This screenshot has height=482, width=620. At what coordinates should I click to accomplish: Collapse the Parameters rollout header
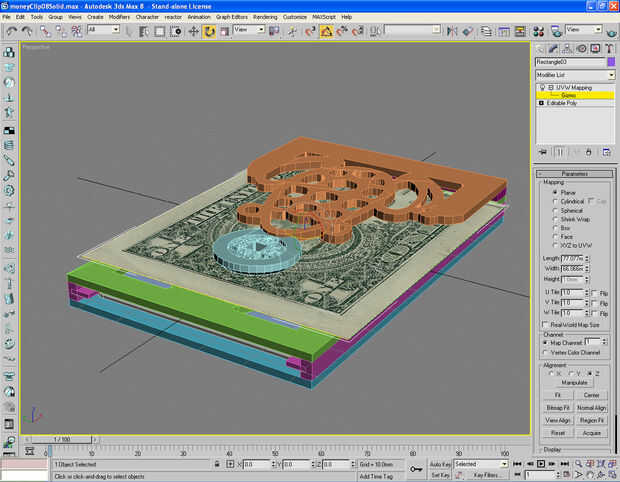575,174
